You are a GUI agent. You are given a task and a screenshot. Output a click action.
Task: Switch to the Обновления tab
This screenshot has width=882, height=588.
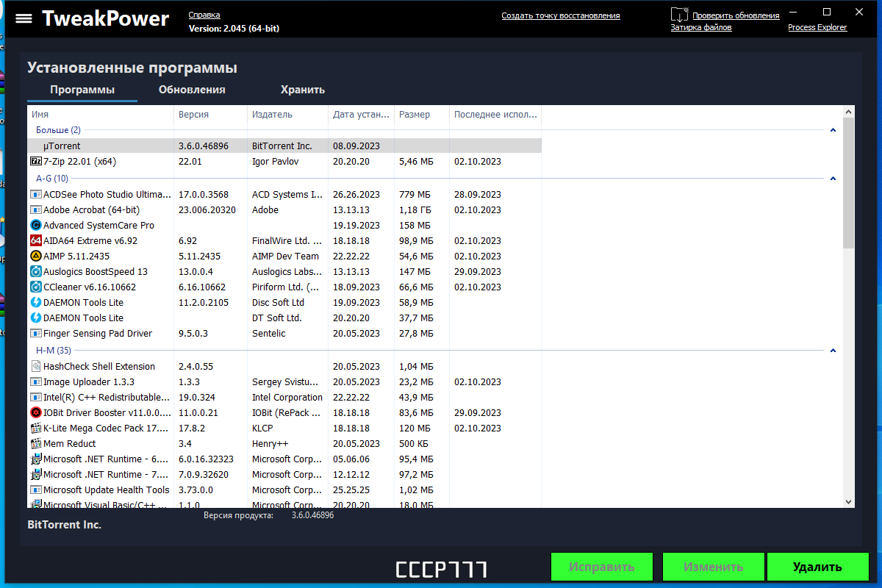click(x=192, y=90)
